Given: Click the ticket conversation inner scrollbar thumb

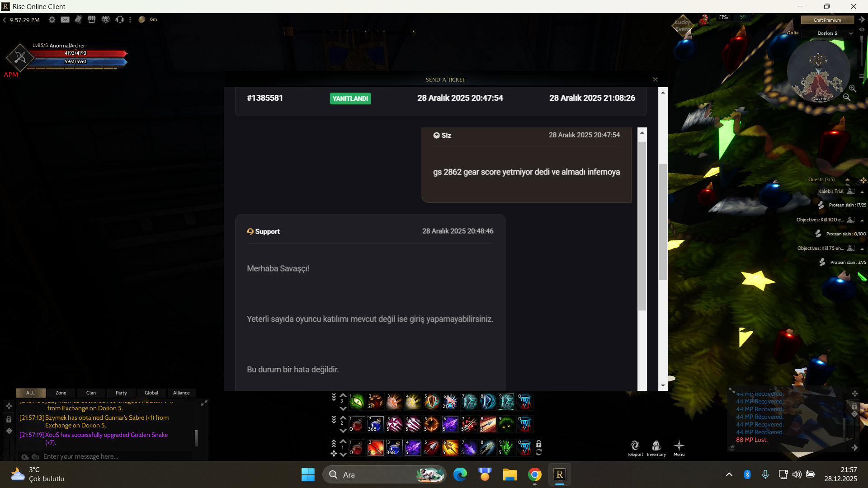Looking at the screenshot, I should pyautogui.click(x=642, y=226).
